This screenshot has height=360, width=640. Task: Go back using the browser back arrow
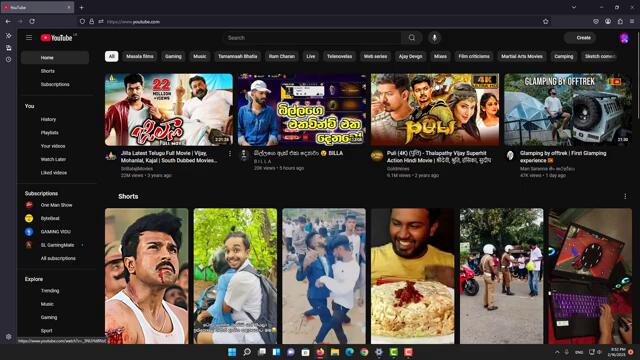click(x=8, y=21)
